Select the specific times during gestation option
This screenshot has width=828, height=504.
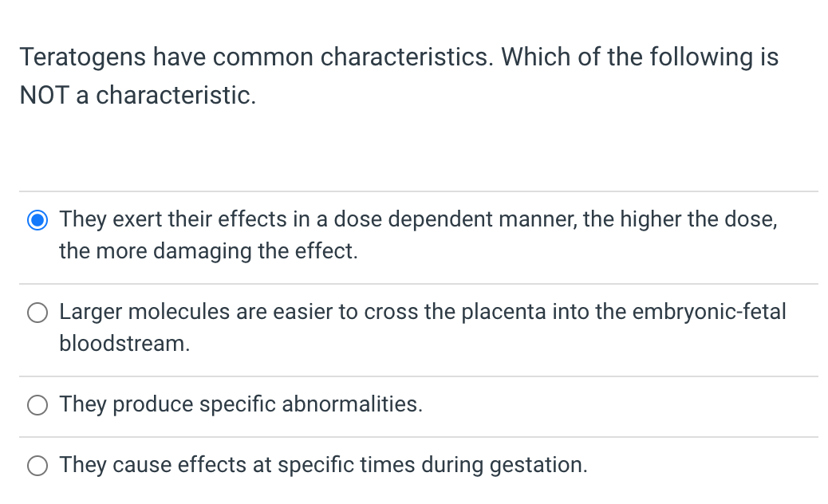pos(37,465)
